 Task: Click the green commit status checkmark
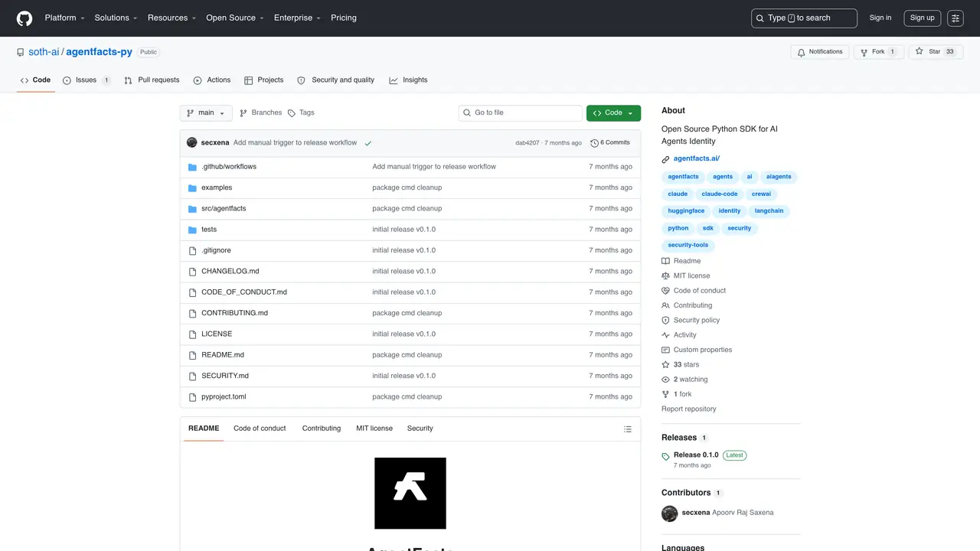(368, 143)
